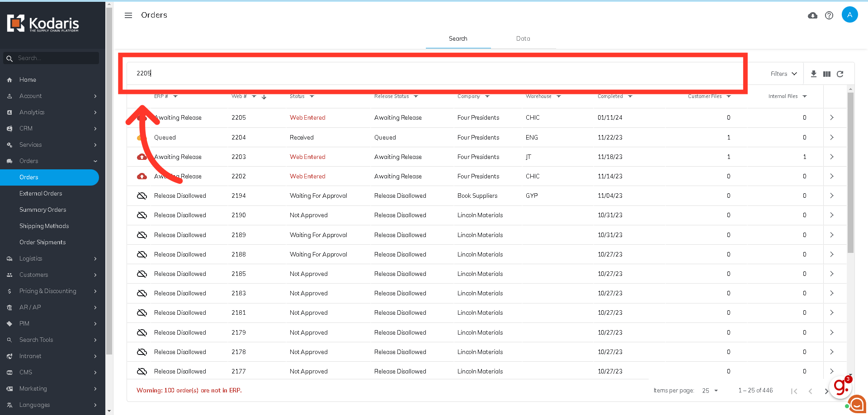Click the Four Presidents cell for order 2204
Screen dimensions: 868x415
[x=478, y=137]
